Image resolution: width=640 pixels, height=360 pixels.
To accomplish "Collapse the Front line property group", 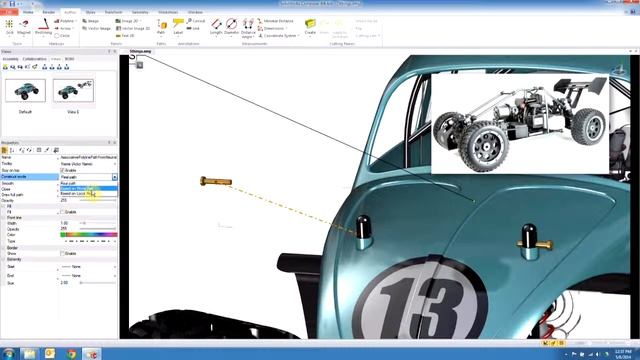I will [x=4, y=218].
